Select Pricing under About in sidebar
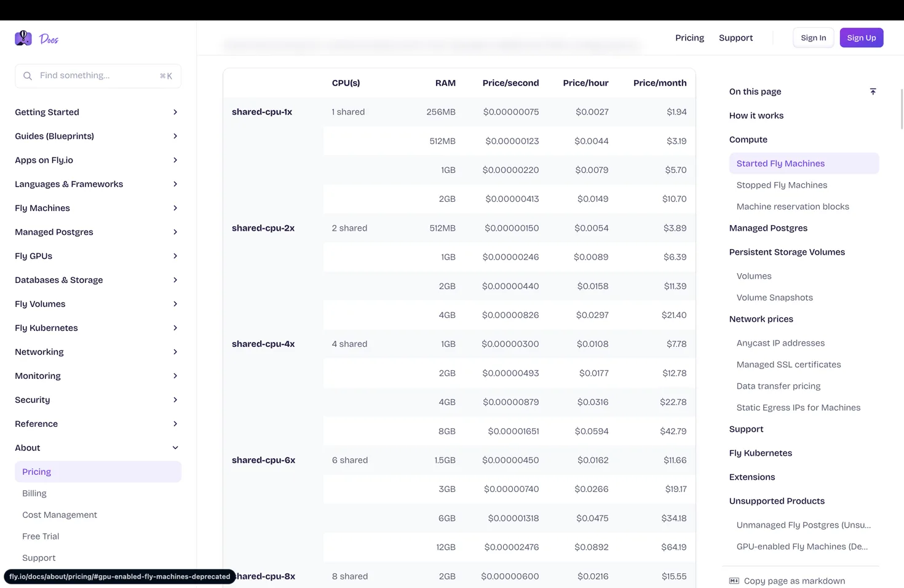 coord(98,472)
